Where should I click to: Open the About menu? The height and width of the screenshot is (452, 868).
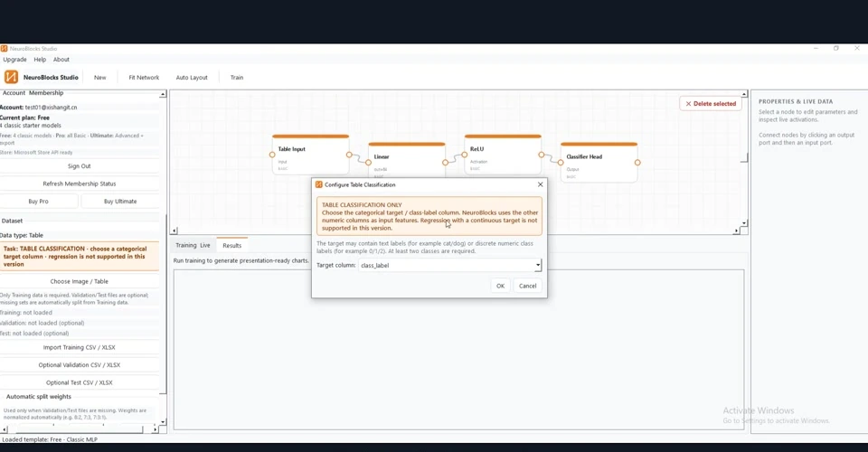click(x=61, y=60)
